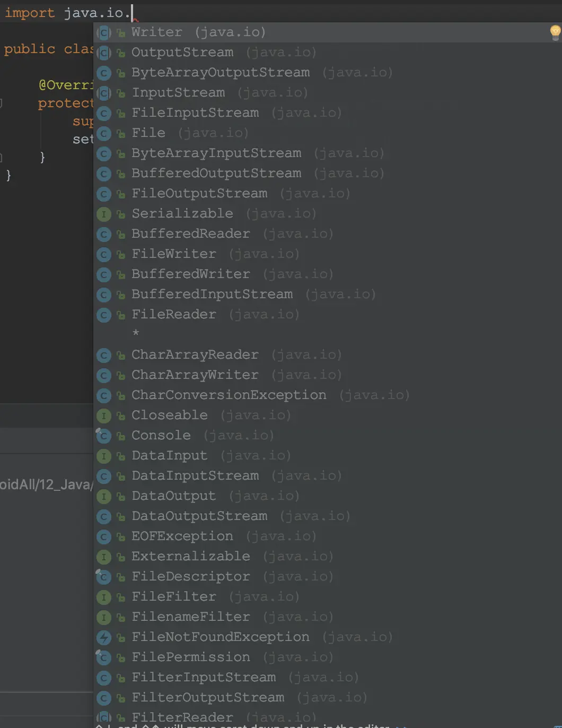Image resolution: width=562 pixels, height=728 pixels.
Task: Choose BufferedWriter suggestion
Action: (x=328, y=274)
